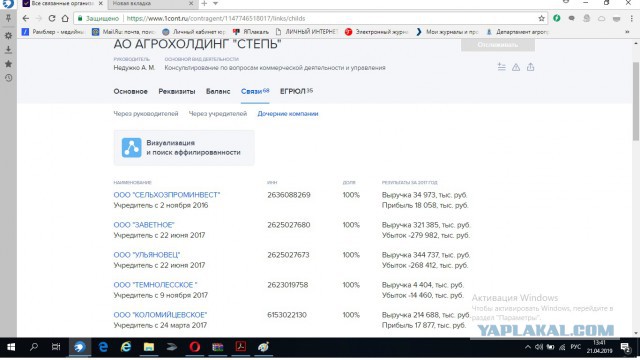This screenshot has width=640, height=360.
Task: Click the address bar URL field
Action: (x=310, y=18)
